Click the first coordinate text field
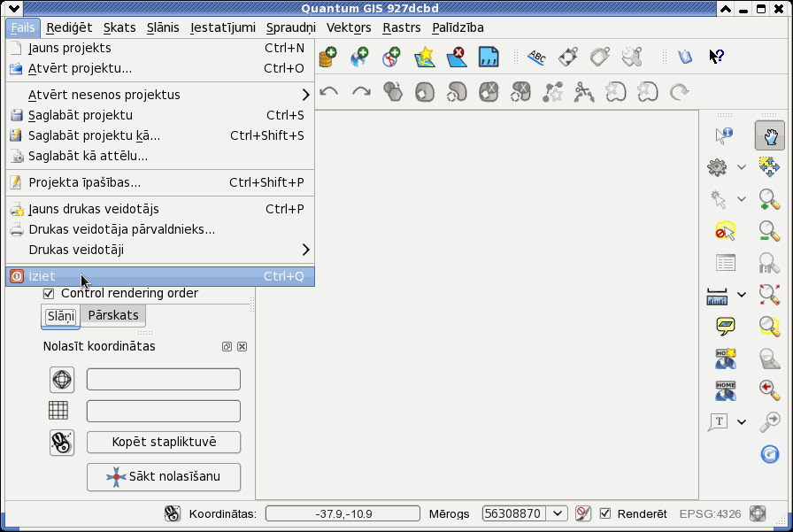 [164, 379]
